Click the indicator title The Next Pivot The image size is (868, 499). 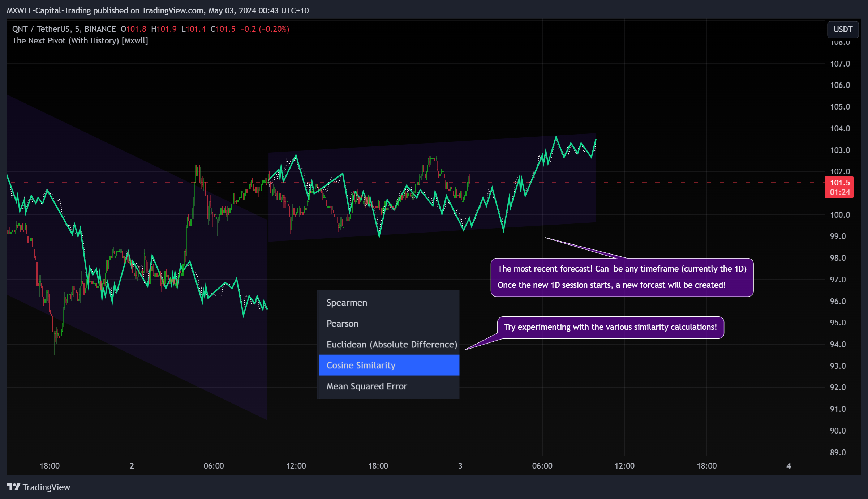click(x=80, y=41)
